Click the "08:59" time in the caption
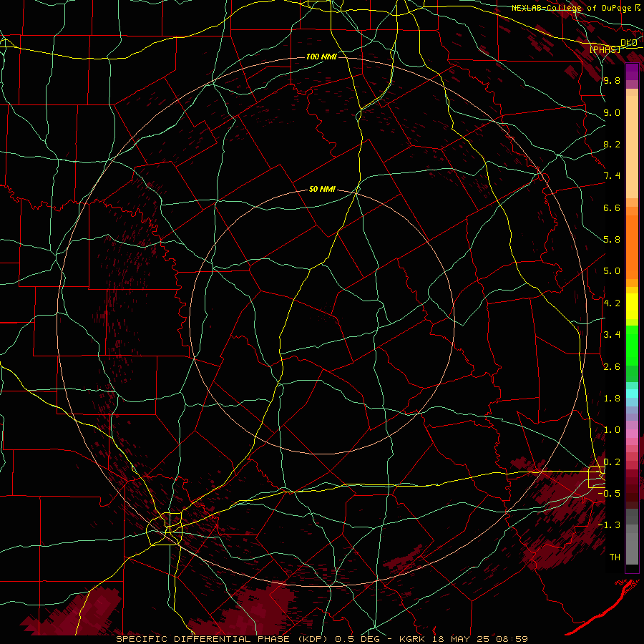The width and height of the screenshot is (644, 644). pyautogui.click(x=510, y=639)
